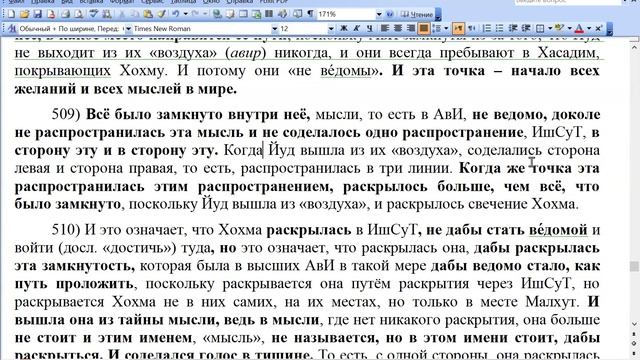This screenshot has width=640, height=360.
Task: Set right-to-left text direction
Action: tap(471, 28)
